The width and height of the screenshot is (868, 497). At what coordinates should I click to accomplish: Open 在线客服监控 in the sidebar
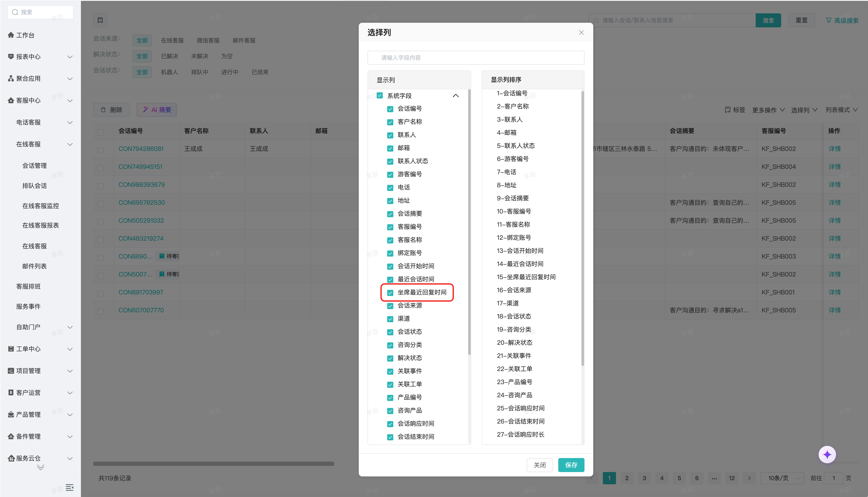tap(41, 206)
